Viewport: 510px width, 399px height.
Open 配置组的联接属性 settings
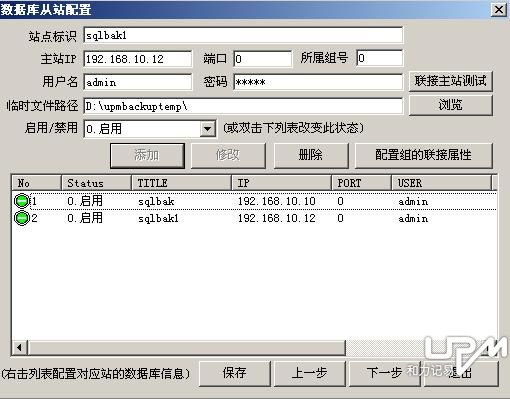[423, 155]
